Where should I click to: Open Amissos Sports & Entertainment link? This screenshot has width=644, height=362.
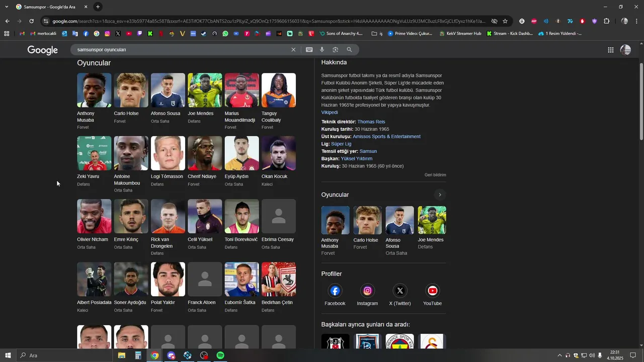point(386,136)
